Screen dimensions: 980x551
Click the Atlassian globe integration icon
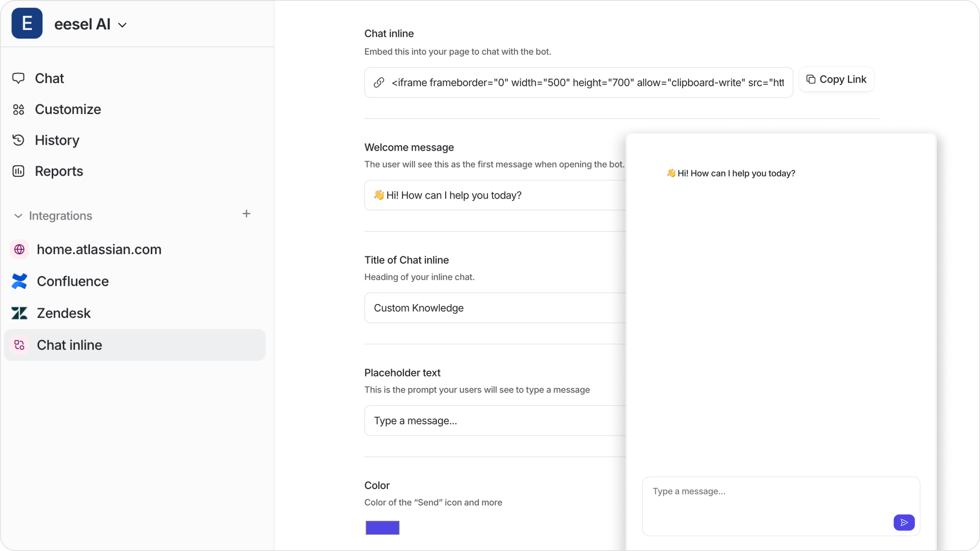coord(20,249)
